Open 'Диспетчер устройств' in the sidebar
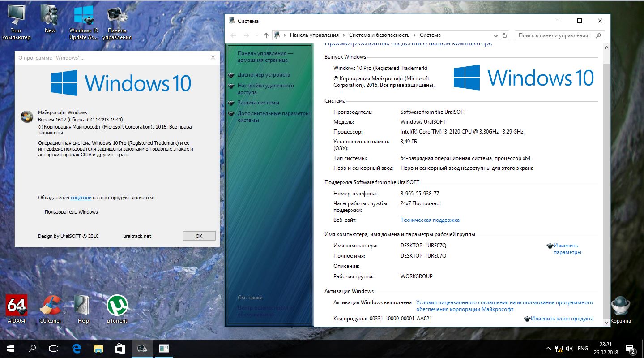The width and height of the screenshot is (644, 358). coord(264,75)
